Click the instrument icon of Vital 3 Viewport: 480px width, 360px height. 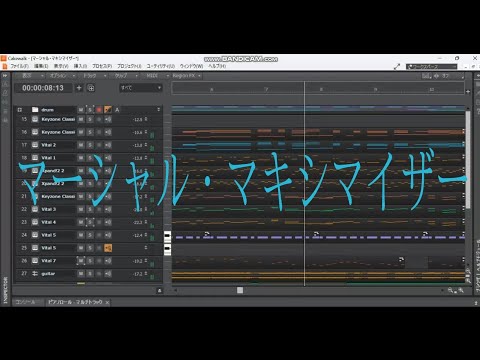click(35, 209)
